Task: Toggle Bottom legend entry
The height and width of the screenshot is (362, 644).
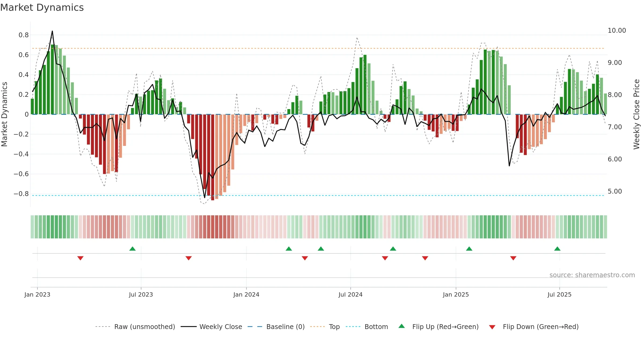Action: [367, 327]
